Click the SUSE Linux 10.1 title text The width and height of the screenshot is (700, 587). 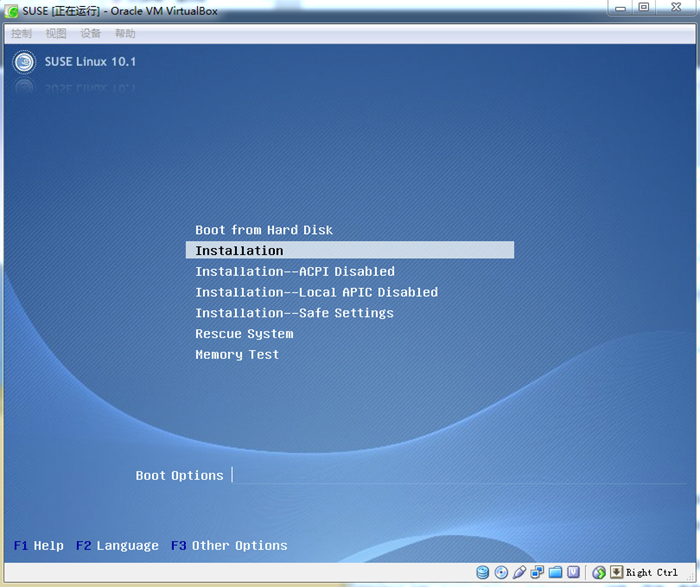pos(90,62)
